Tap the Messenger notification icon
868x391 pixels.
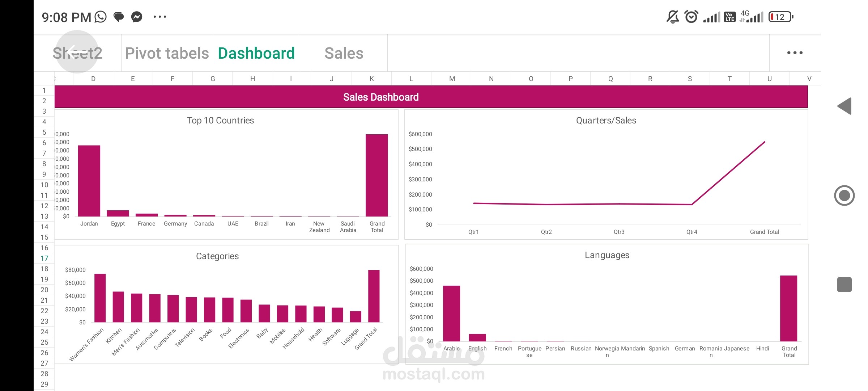137,17
